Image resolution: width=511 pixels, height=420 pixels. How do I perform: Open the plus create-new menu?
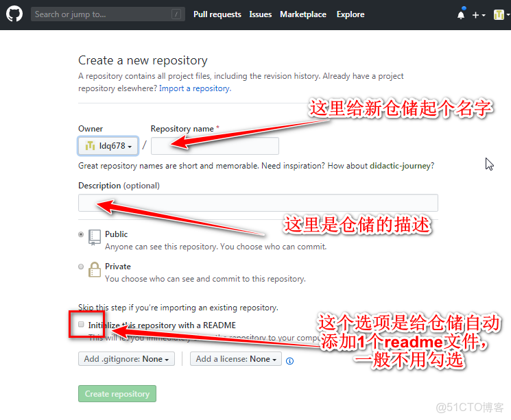[478, 15]
